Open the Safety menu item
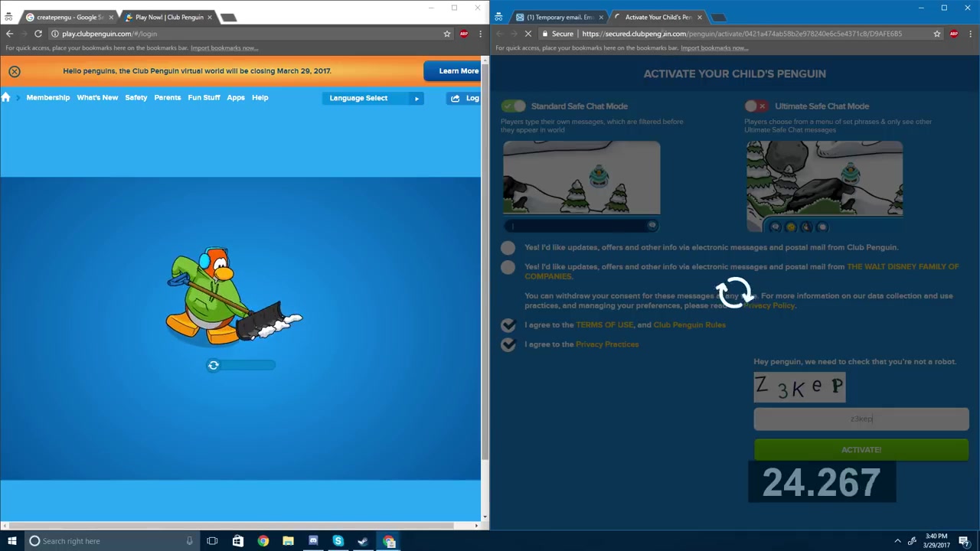This screenshot has width=980, height=551. 136,98
